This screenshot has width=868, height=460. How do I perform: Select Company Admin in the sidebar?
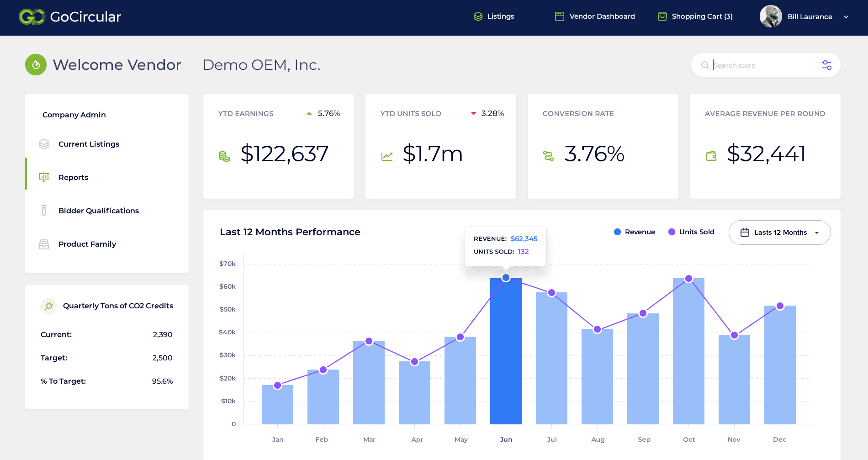click(74, 115)
